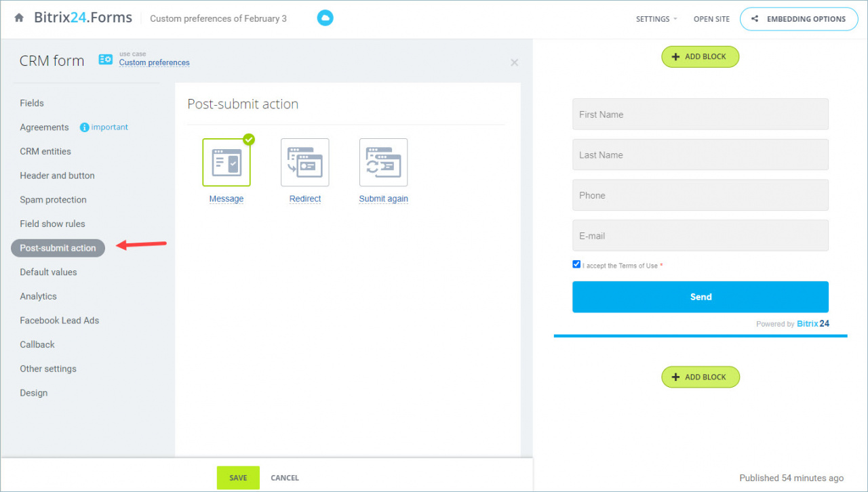Viewport: 868px width, 492px height.
Task: Click the blue cloud icon in the header
Action: (x=325, y=18)
